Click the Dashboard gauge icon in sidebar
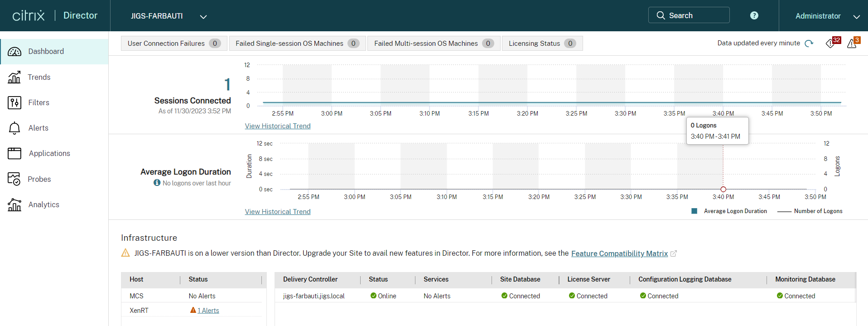This screenshot has width=868, height=326. (x=14, y=52)
